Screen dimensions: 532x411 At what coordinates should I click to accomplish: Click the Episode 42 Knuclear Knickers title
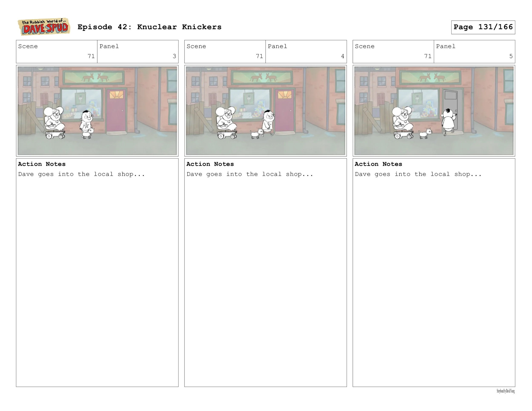pyautogui.click(x=149, y=27)
